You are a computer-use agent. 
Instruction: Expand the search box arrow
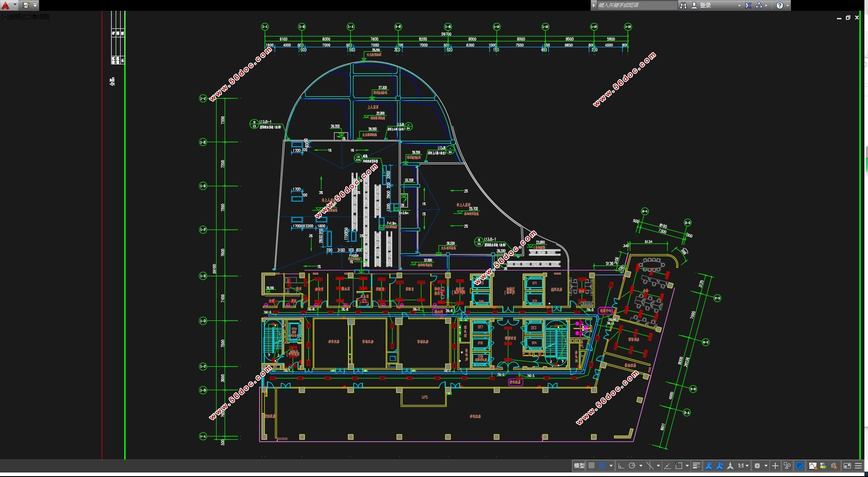point(594,5)
